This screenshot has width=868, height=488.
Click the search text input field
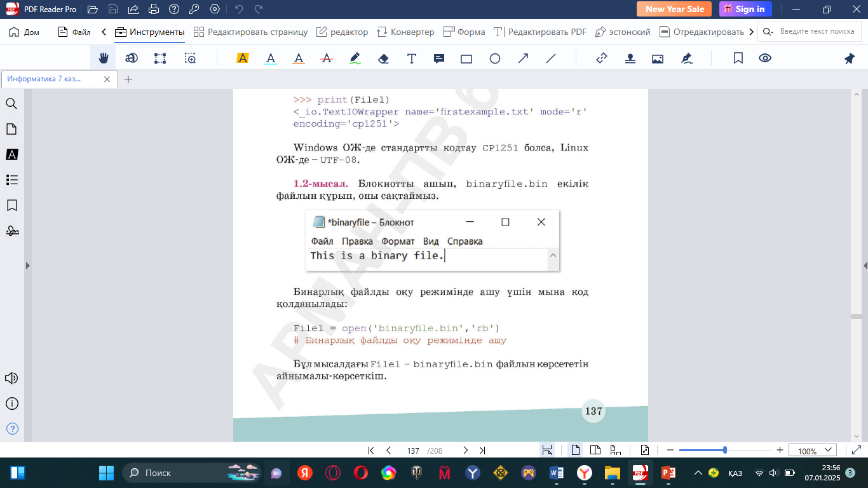(x=817, y=32)
